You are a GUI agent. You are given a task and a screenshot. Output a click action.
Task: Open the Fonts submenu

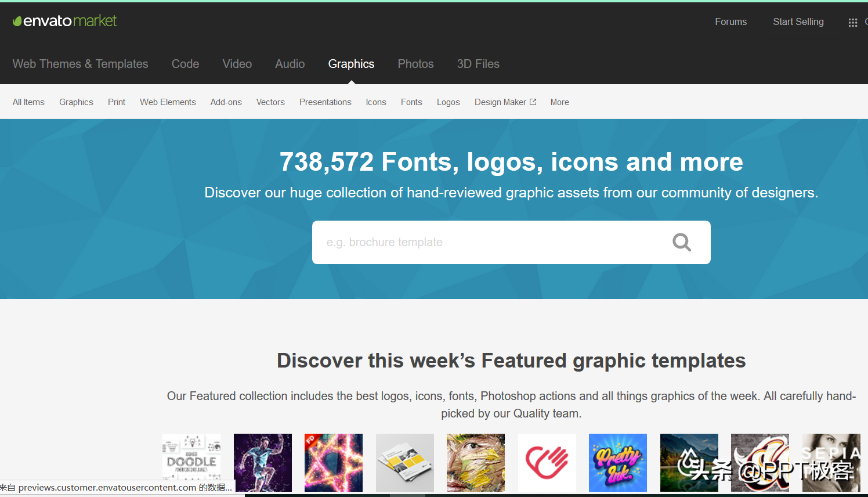point(411,102)
